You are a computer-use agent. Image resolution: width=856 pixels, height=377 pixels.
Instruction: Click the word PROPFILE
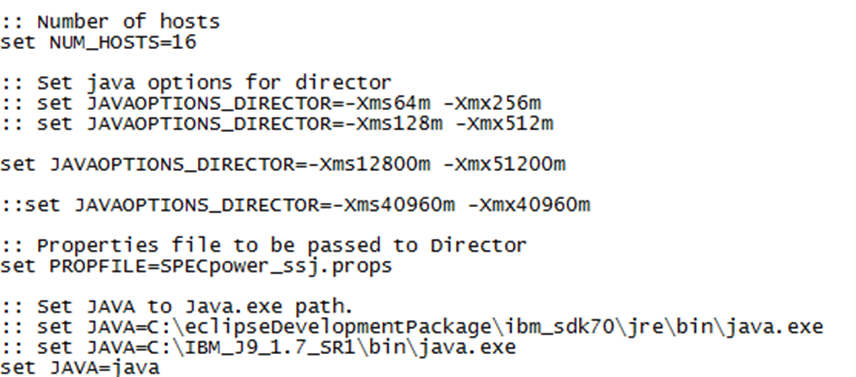[99, 266]
